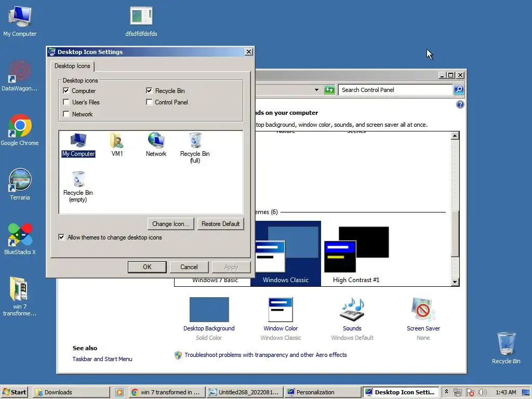This screenshot has height=399, width=532.
Task: Click the Search Control Panel magnifier button
Action: click(459, 90)
